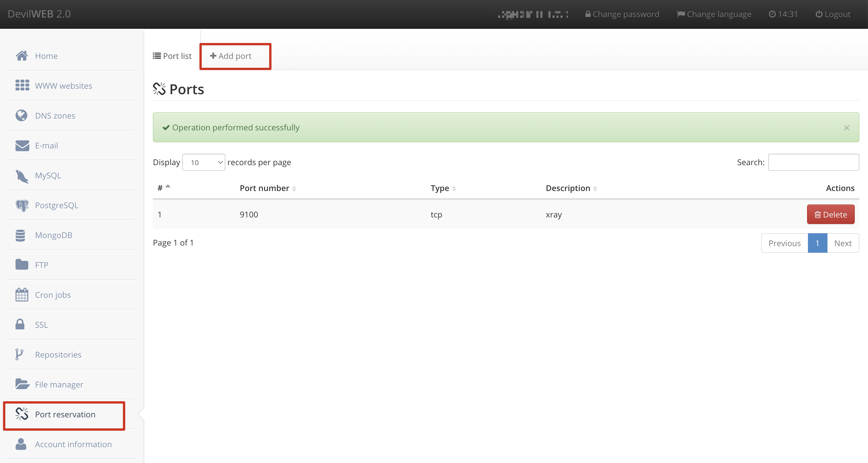Click the Home house icon in sidebar
Screen dimensions: 868x463
point(22,56)
